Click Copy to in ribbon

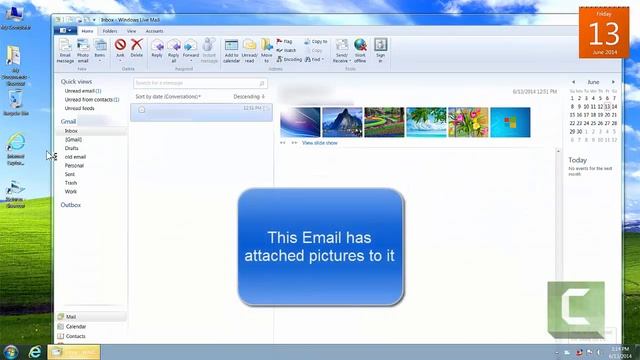[316, 41]
